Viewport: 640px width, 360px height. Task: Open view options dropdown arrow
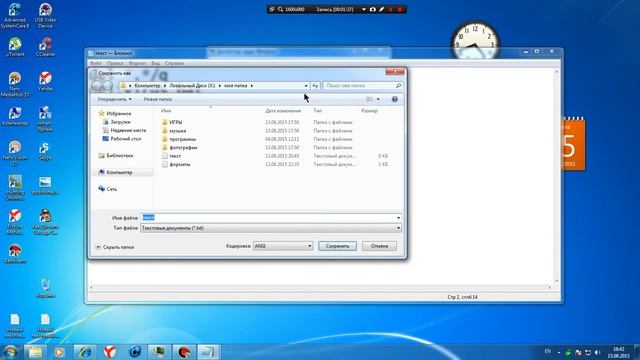click(x=378, y=99)
